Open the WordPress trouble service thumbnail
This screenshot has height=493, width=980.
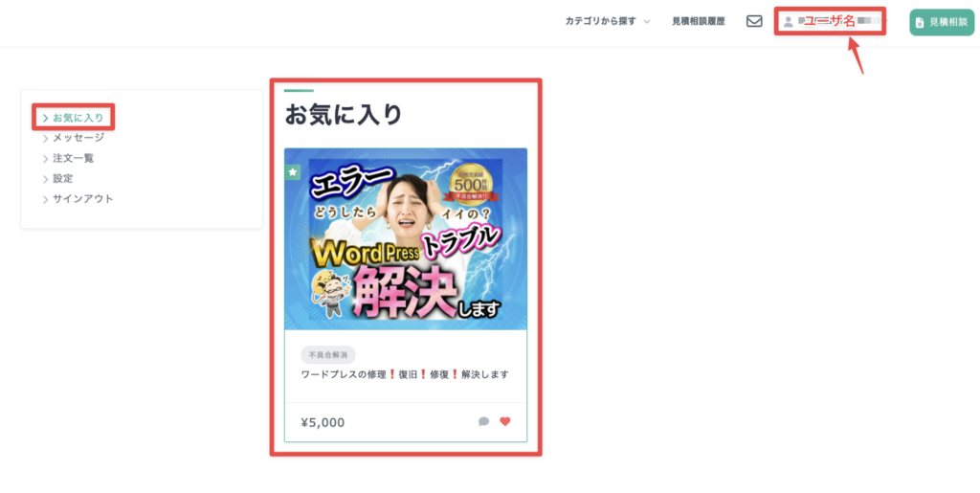tap(406, 238)
